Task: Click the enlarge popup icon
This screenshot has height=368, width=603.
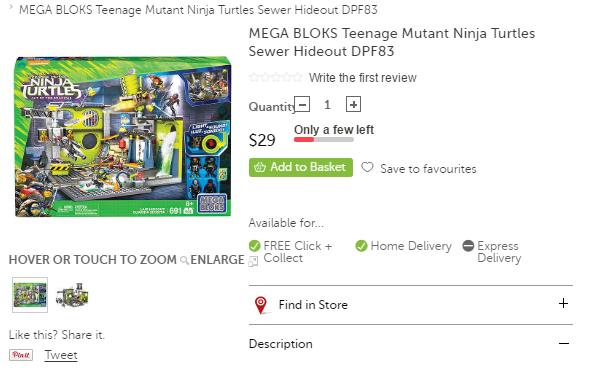Action: click(253, 261)
